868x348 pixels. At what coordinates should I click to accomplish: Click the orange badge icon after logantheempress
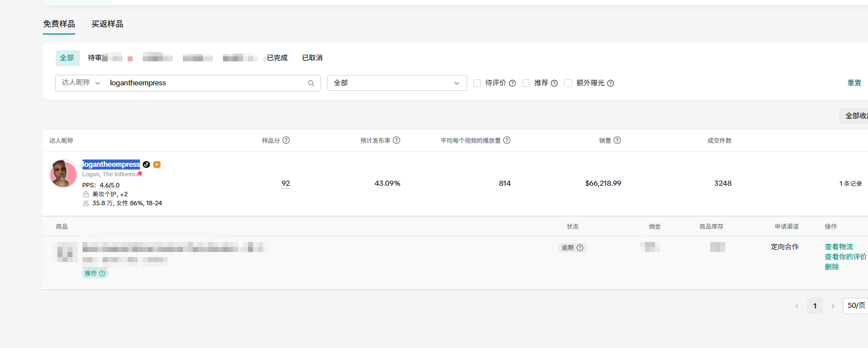(x=157, y=165)
